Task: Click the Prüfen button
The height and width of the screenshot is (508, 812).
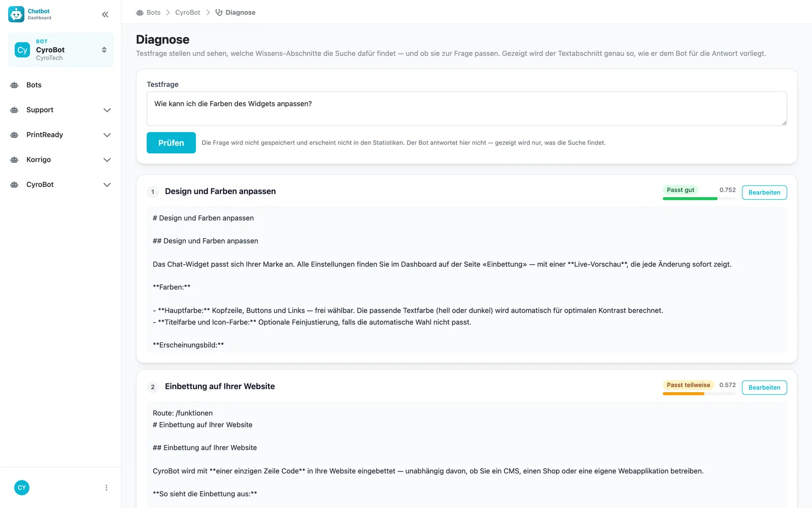Action: tap(171, 143)
